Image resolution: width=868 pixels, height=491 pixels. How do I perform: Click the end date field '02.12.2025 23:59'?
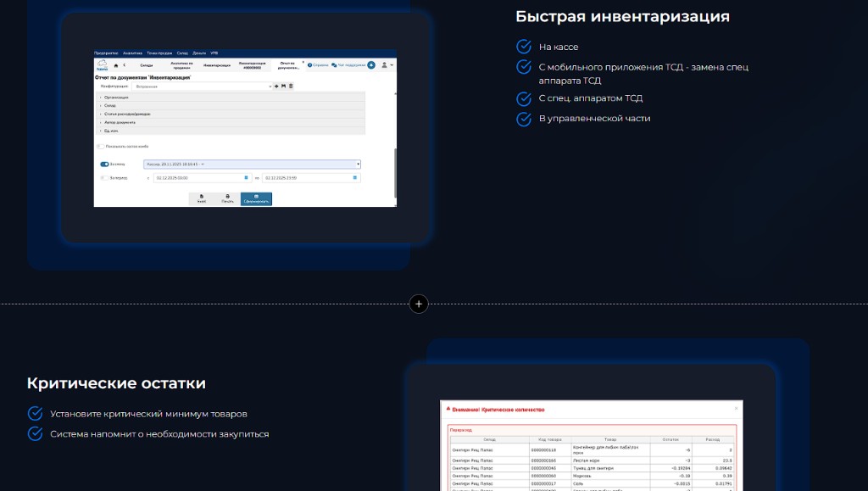tap(311, 178)
